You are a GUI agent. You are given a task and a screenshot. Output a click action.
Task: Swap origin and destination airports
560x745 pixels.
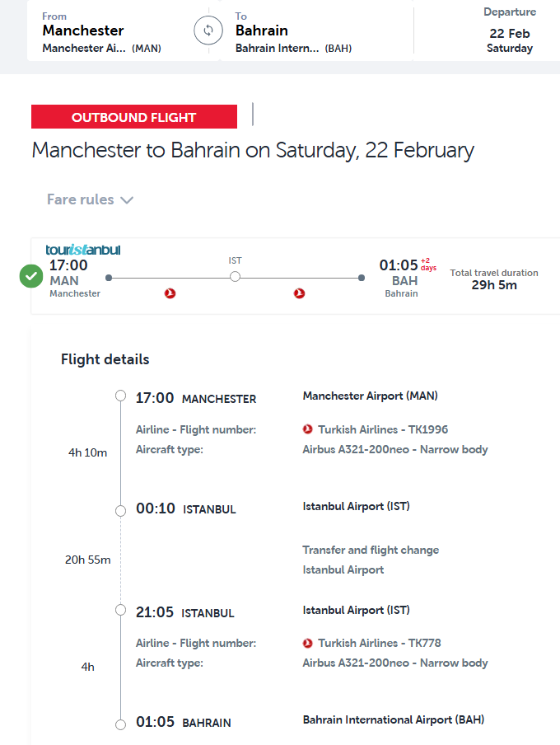coord(208,31)
